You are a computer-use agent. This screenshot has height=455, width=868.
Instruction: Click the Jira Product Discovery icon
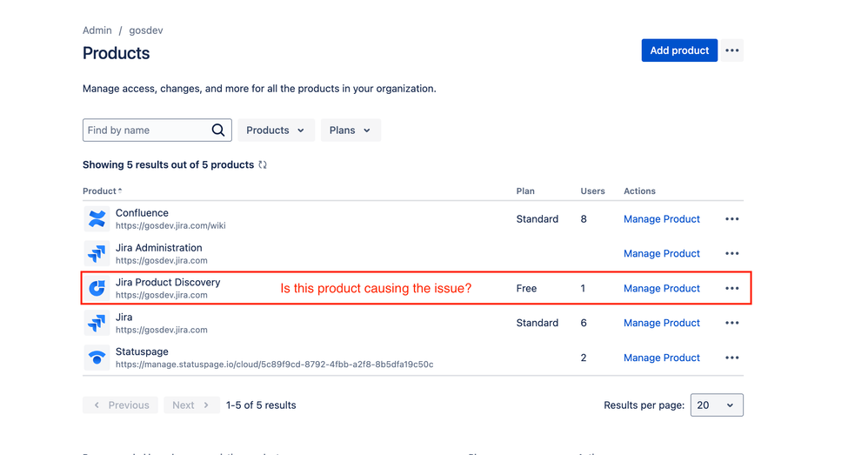97,288
